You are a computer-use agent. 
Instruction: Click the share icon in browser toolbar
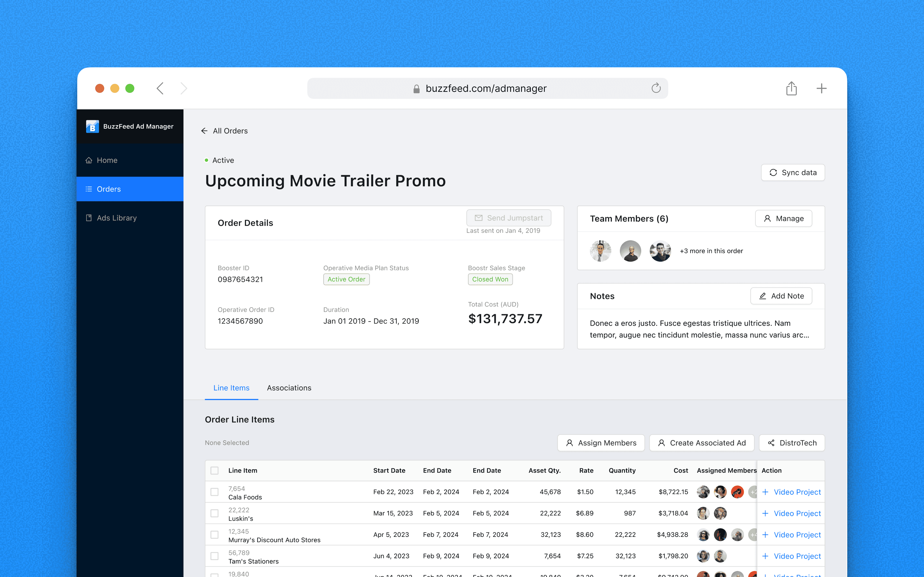point(791,88)
